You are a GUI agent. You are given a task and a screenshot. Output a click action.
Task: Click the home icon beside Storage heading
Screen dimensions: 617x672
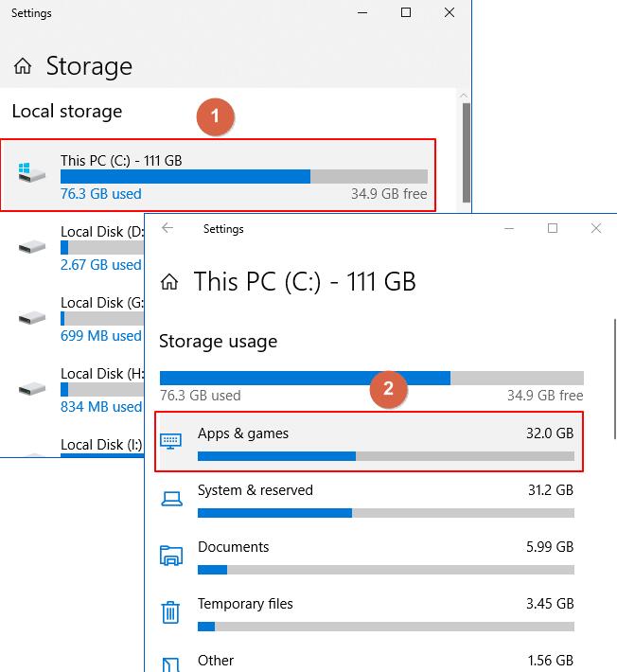24,66
